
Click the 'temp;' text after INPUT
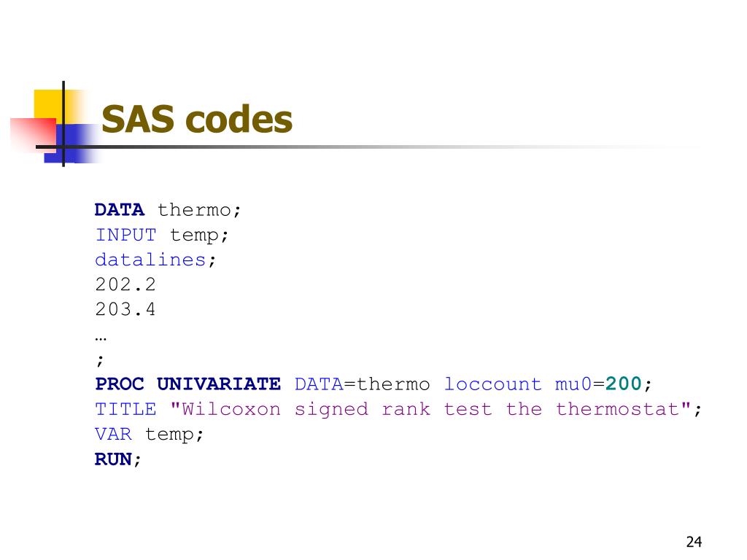[x=199, y=236]
